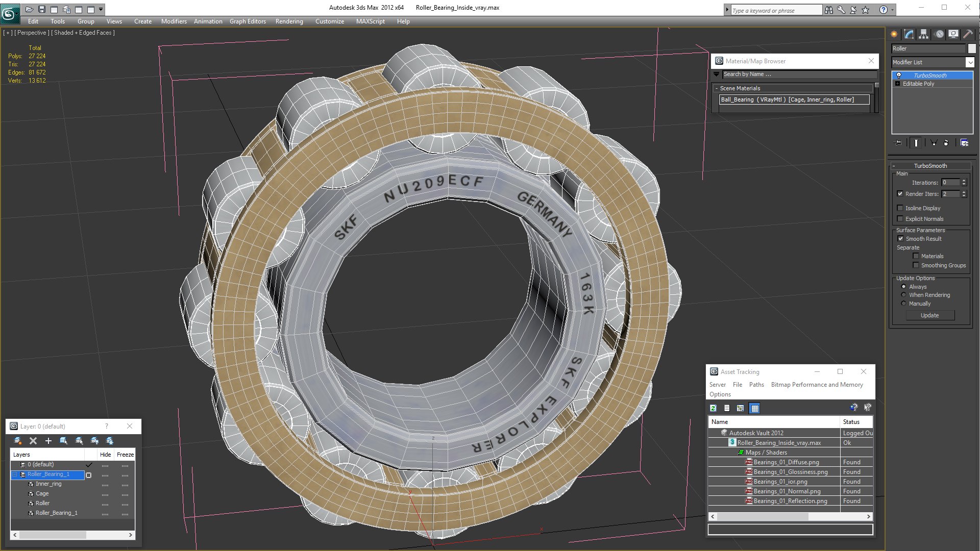
Task: Open the Rendering menu
Action: click(289, 21)
